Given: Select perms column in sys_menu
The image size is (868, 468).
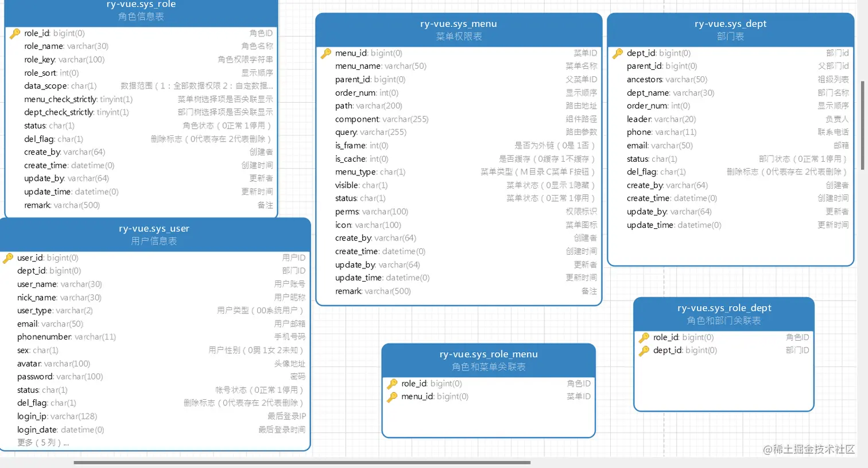Looking at the screenshot, I should pos(459,212).
